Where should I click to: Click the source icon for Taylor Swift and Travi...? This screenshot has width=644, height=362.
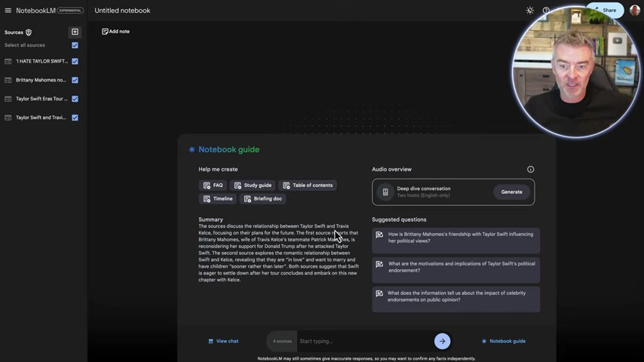8,118
